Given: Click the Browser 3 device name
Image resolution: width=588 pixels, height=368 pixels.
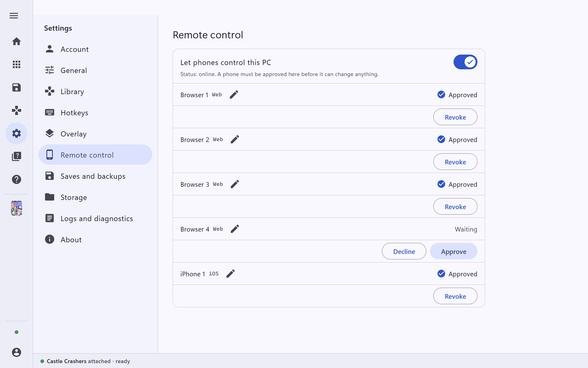Looking at the screenshot, I should click(195, 185).
